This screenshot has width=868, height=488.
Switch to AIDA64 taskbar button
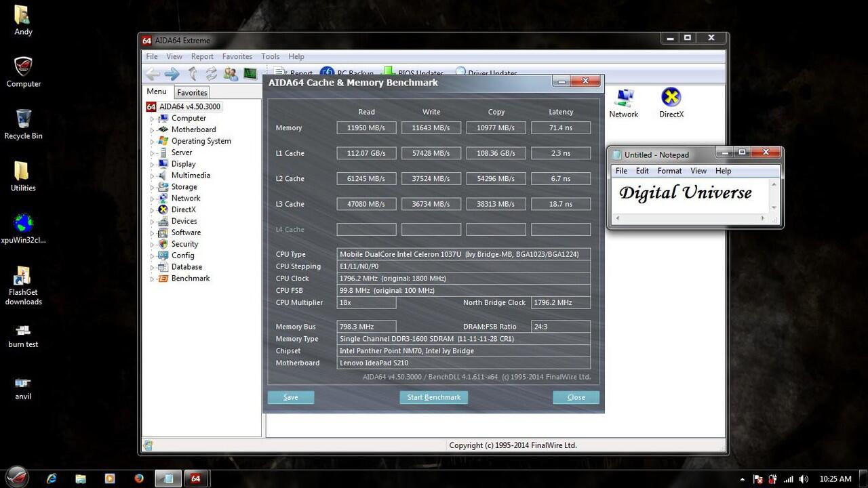click(x=196, y=479)
